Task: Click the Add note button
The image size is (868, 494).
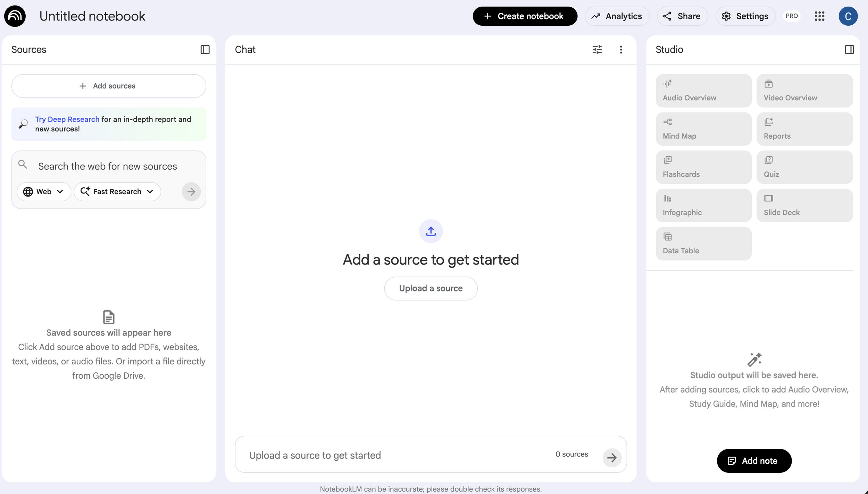Action: [x=754, y=461]
